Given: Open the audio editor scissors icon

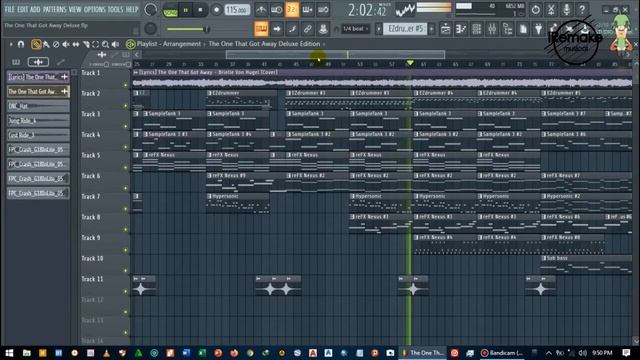Looking at the screenshot, I should tap(551, 9).
